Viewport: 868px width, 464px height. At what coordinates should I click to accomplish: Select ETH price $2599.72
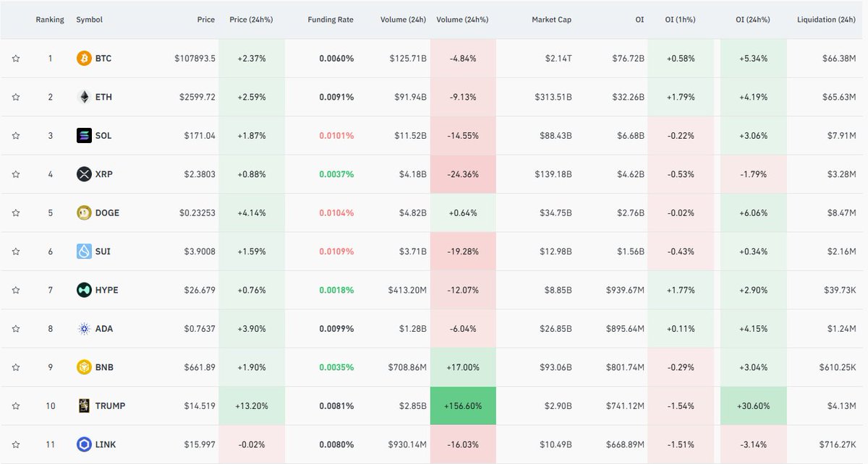(x=198, y=97)
